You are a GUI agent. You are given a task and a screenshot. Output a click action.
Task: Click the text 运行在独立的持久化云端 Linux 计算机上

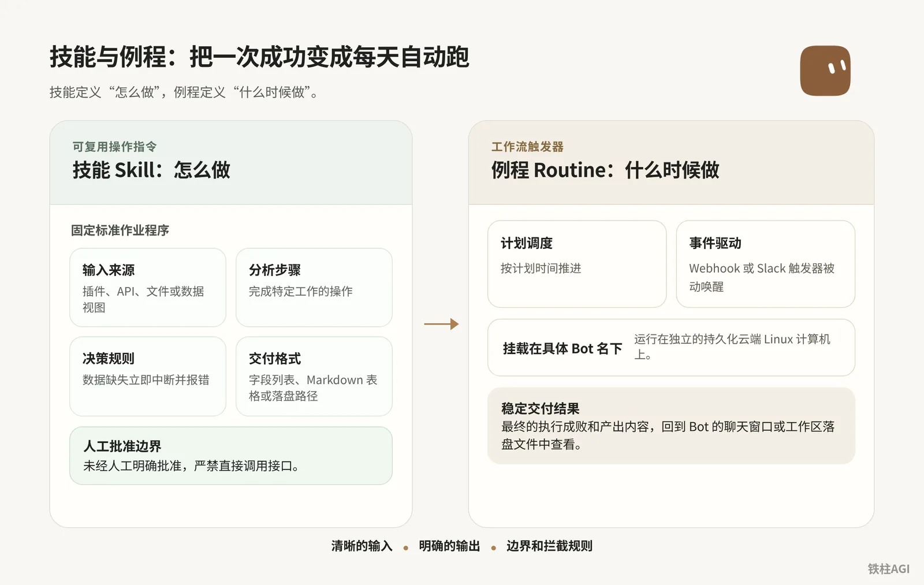coord(732,346)
